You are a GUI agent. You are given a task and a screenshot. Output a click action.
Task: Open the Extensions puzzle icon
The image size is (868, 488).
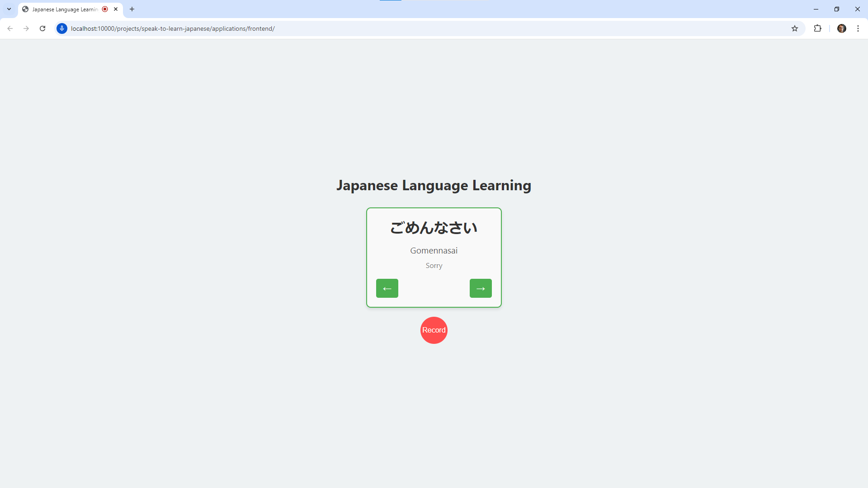click(817, 28)
